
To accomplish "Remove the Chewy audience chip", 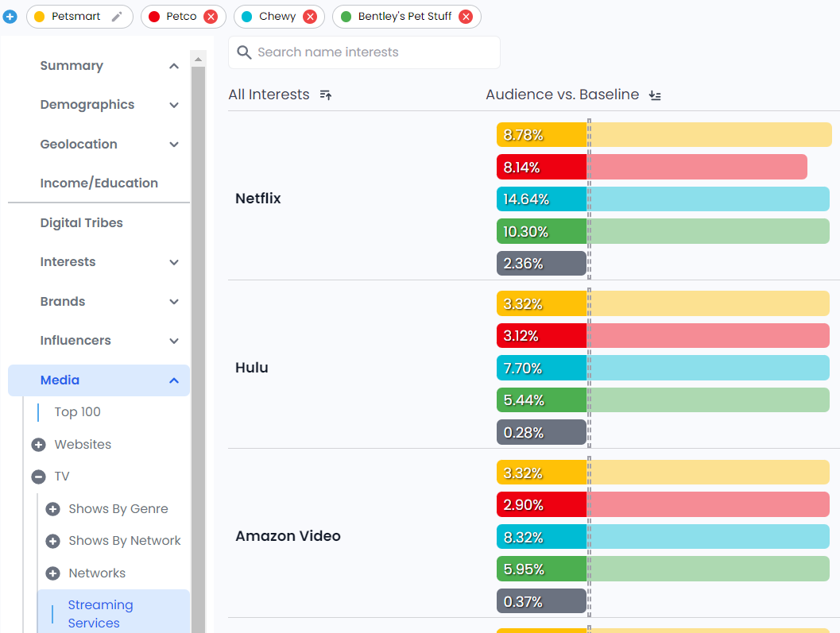I will point(310,17).
